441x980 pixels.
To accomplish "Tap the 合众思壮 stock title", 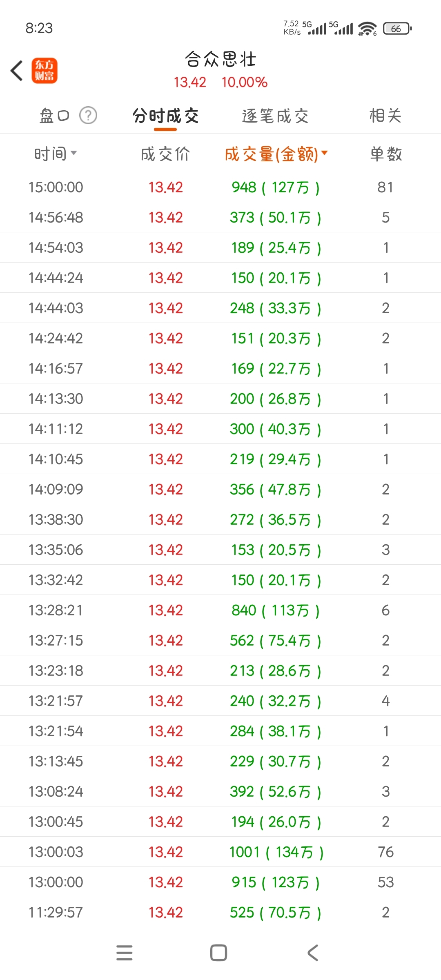I will coord(220,60).
